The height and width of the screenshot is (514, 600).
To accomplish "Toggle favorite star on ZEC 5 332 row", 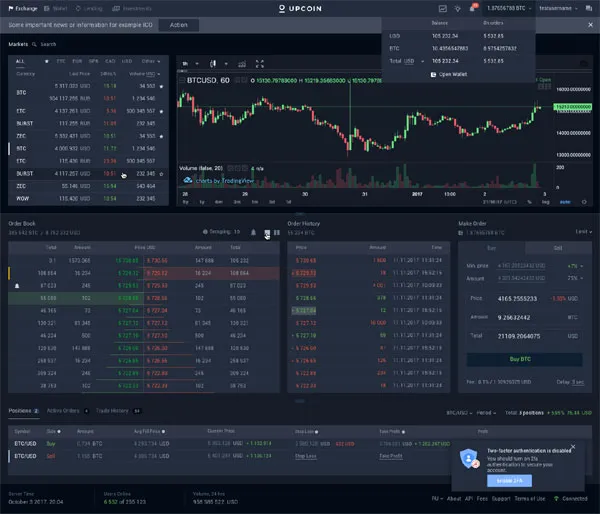I will pyautogui.click(x=161, y=136).
